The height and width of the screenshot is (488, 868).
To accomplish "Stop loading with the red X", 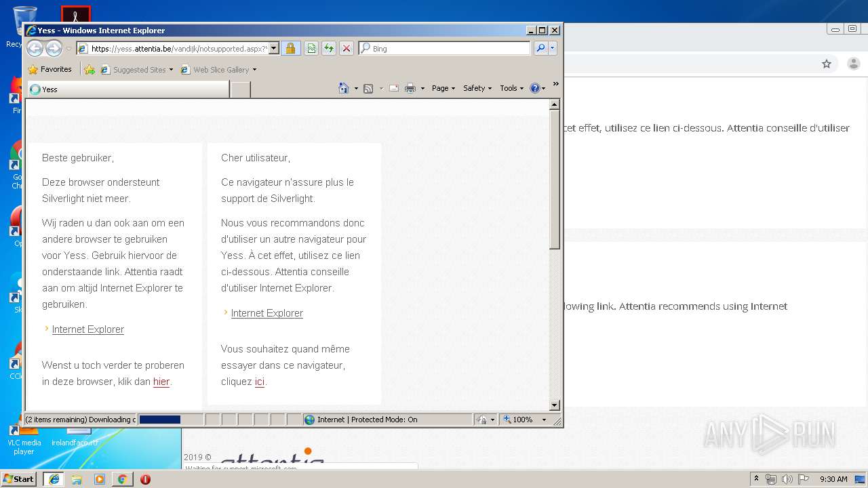I will tap(346, 48).
